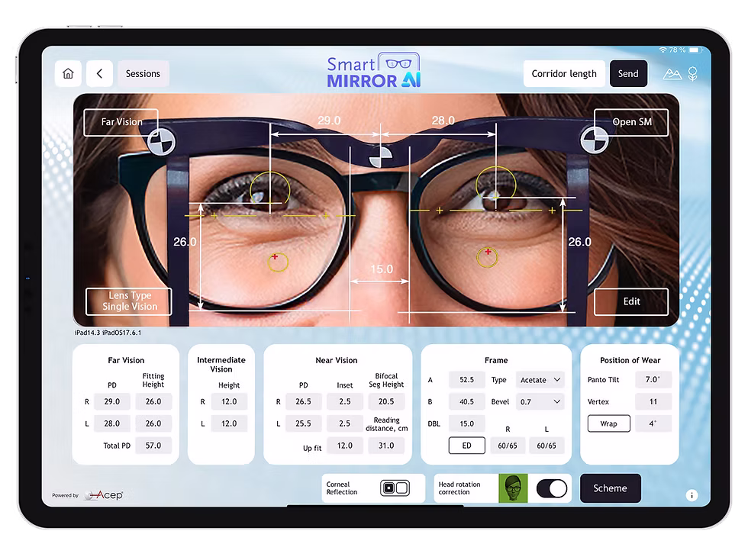
Task: Click the Acep powered-by logo
Action: tap(104, 495)
